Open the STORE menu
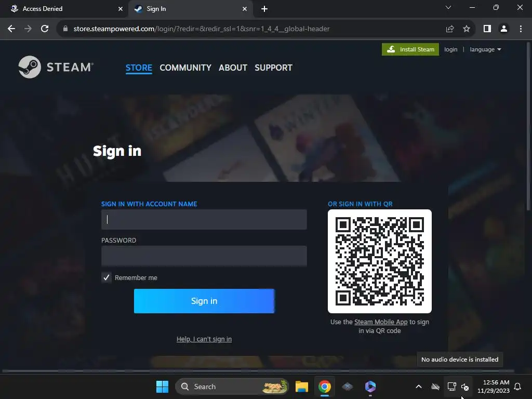 point(139,68)
